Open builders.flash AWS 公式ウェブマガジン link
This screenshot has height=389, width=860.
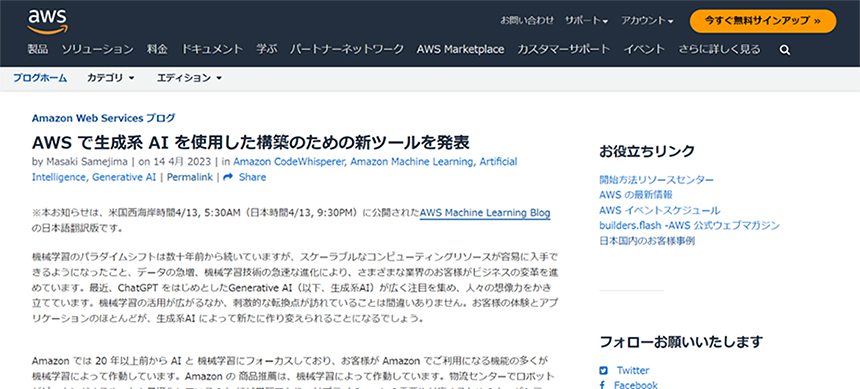[689, 225]
